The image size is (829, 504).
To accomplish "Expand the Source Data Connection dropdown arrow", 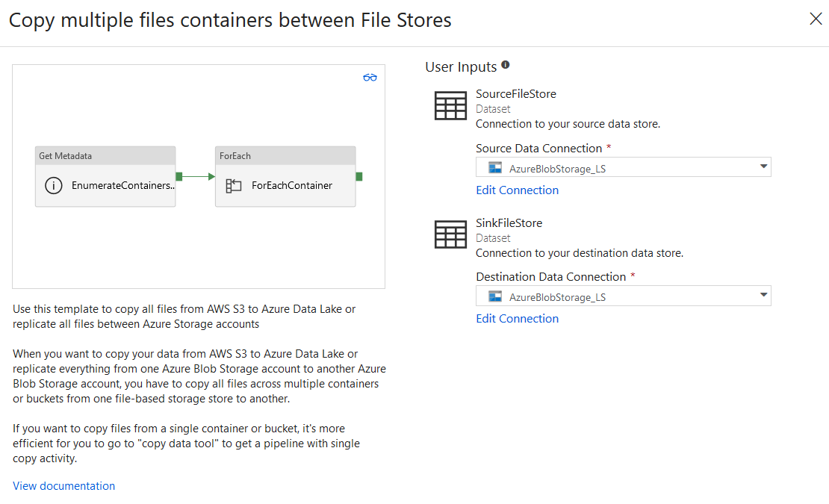I will pos(763,167).
